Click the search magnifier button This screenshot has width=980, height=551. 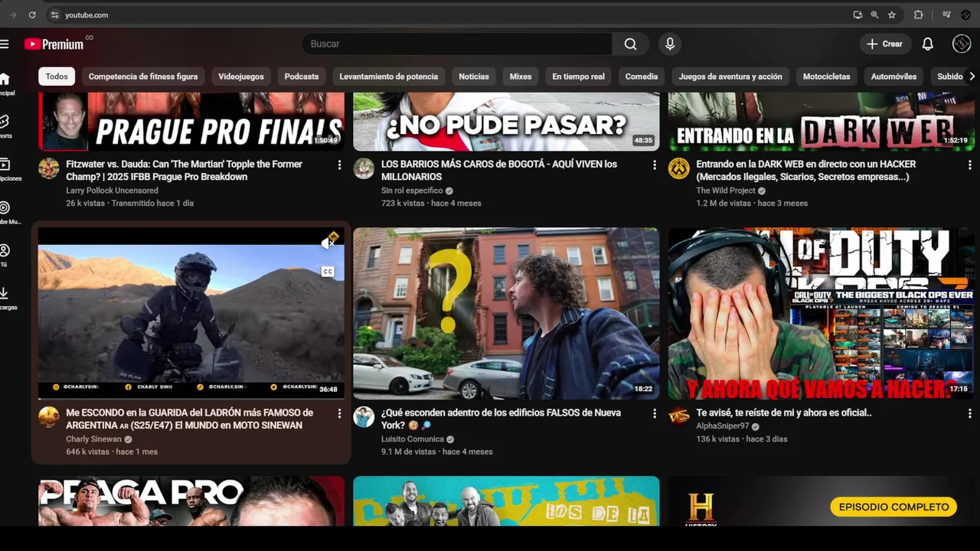(x=630, y=44)
